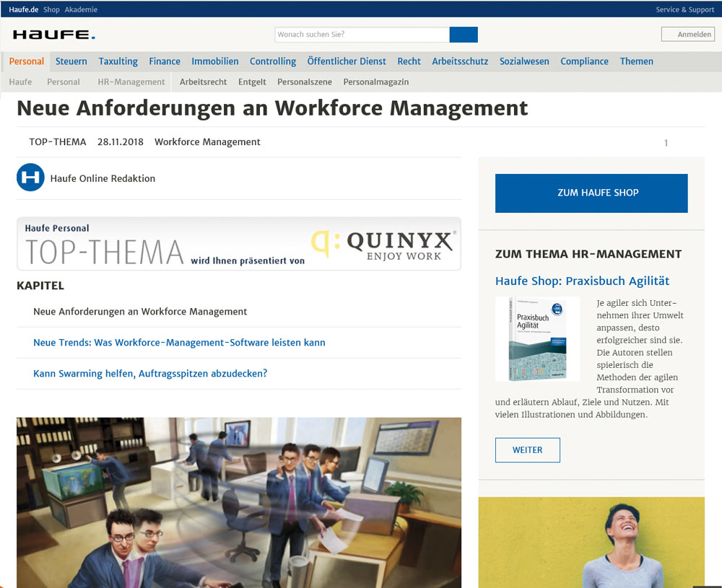Click the Haufe logo in the header

(x=53, y=35)
